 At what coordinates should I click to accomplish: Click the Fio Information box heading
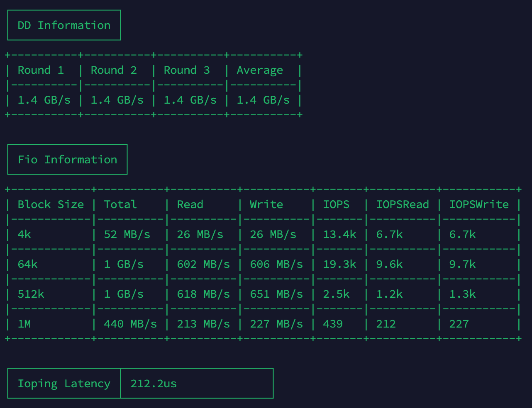(67, 160)
